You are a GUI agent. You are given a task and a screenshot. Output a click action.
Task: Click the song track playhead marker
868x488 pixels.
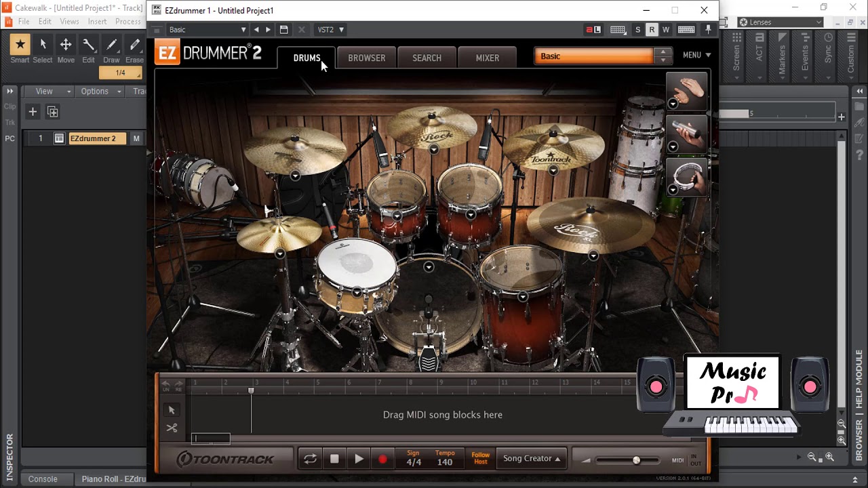251,390
